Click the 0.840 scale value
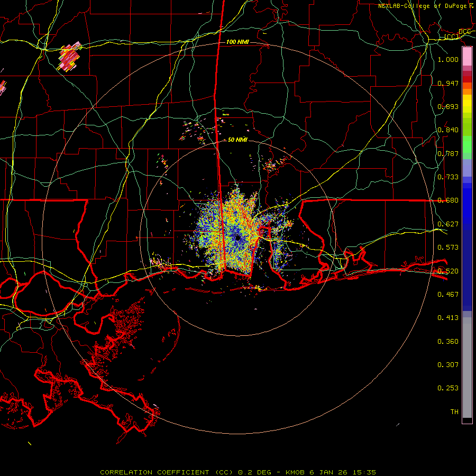Image resolution: width=476 pixels, height=476 pixels. point(448,130)
